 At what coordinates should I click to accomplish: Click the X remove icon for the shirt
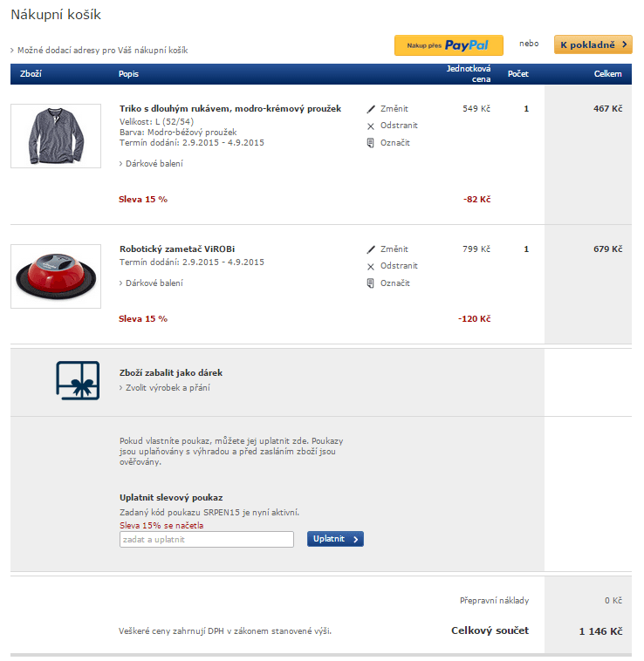coord(371,126)
